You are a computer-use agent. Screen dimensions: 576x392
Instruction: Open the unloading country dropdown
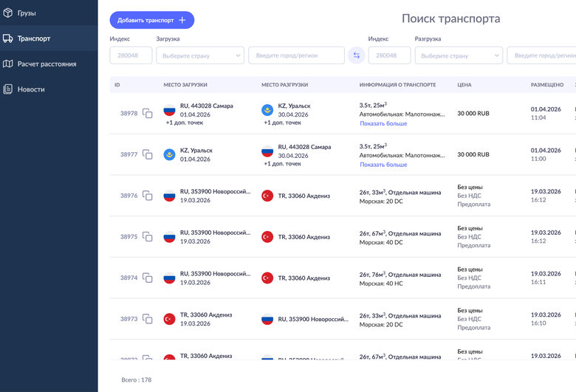[459, 55]
